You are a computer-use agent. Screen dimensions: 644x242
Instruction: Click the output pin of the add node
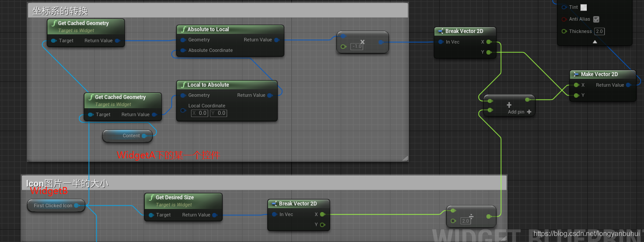[x=527, y=100]
